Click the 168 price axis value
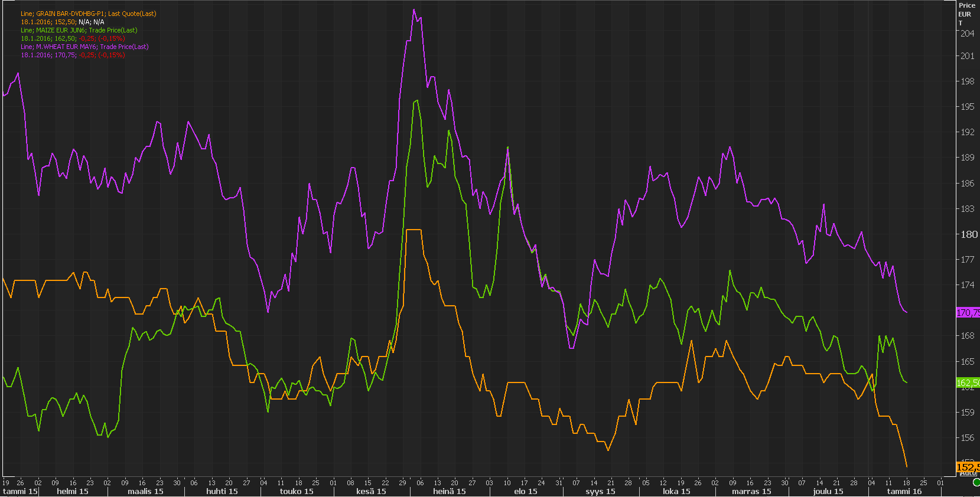Viewport: 980px width, 497px height. pos(968,336)
